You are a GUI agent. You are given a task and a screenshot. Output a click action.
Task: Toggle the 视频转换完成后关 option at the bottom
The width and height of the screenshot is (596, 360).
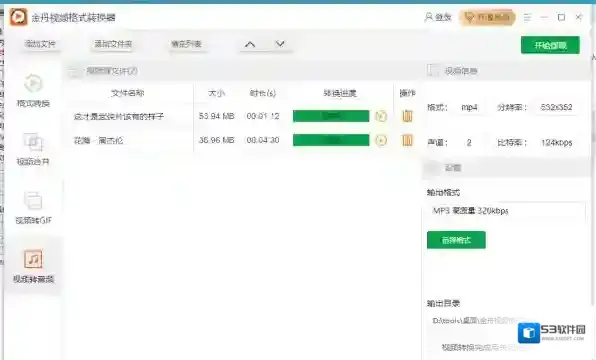pos(480,347)
